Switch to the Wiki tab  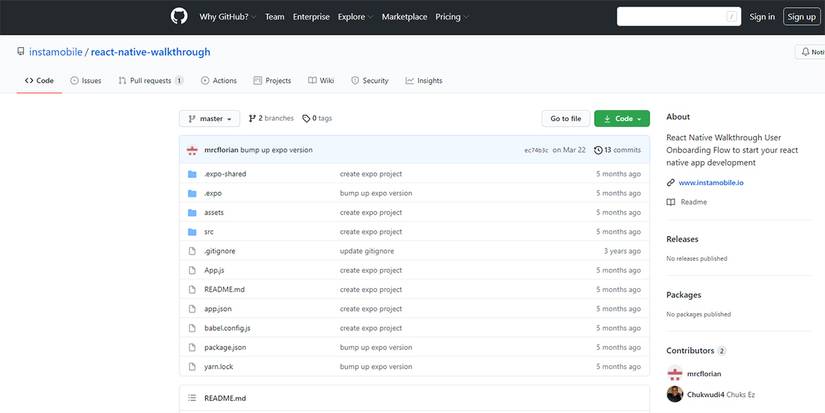click(x=321, y=80)
